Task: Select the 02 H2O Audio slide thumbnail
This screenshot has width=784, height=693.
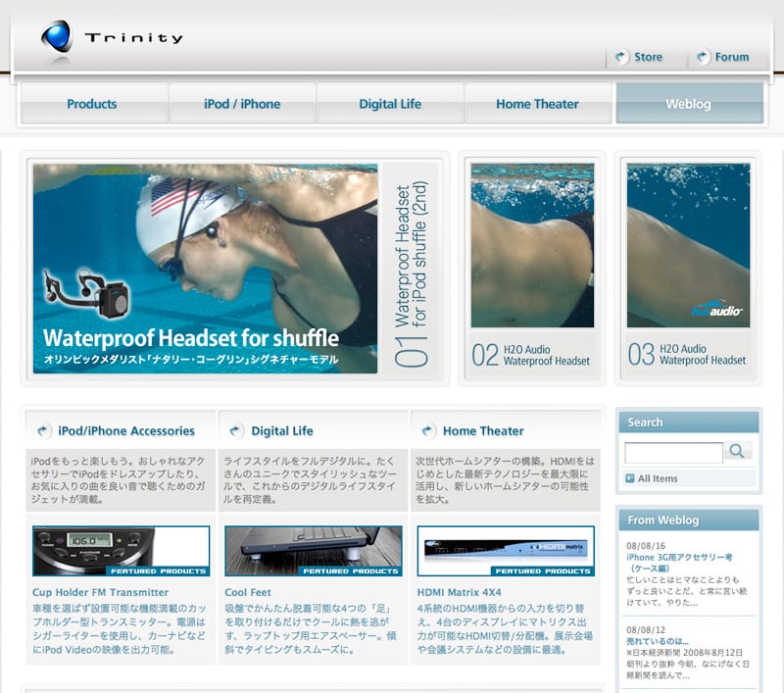Action: [x=532, y=268]
